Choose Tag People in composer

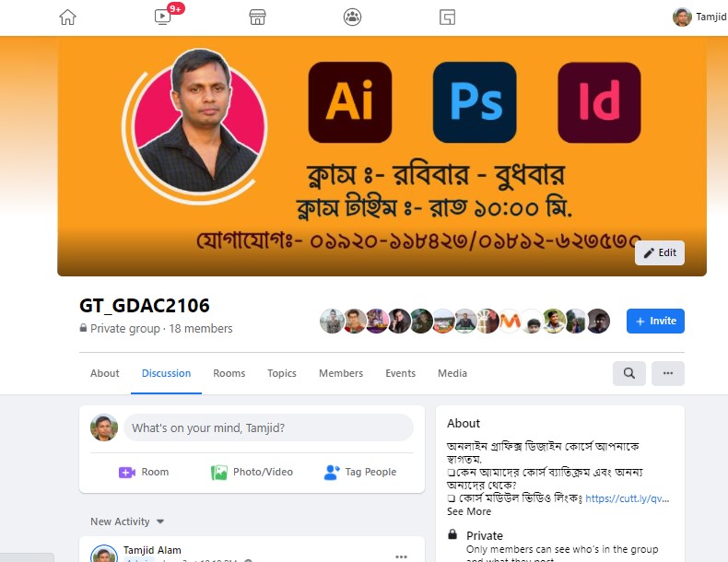(x=359, y=472)
